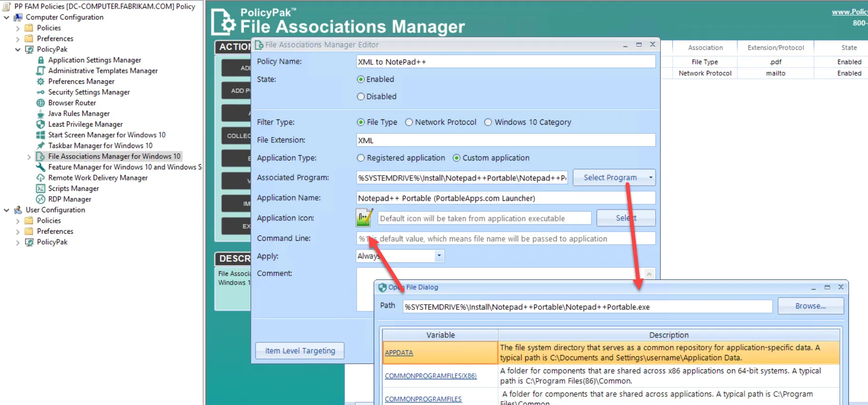Click the Policies folder icon under Computer Configuration
The image size is (868, 405).
[x=29, y=28]
